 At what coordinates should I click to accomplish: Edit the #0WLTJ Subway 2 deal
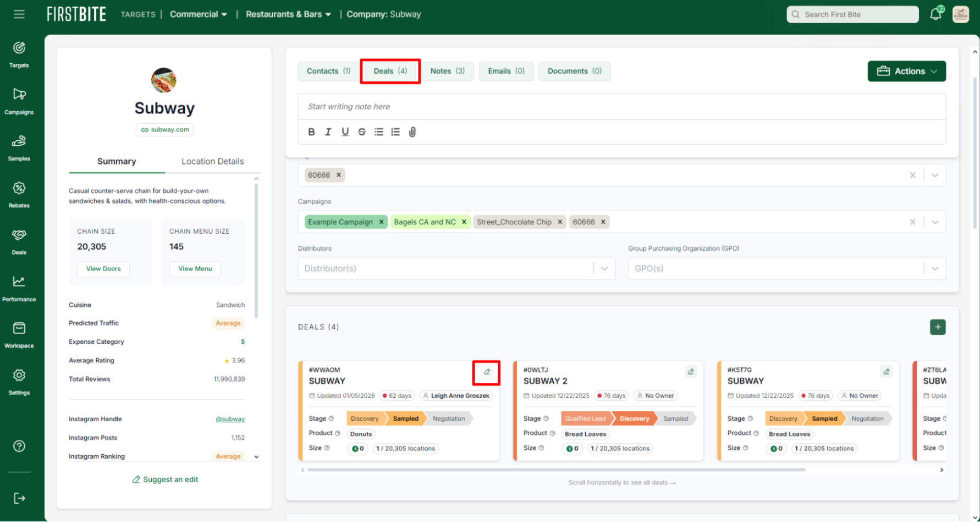pos(691,372)
